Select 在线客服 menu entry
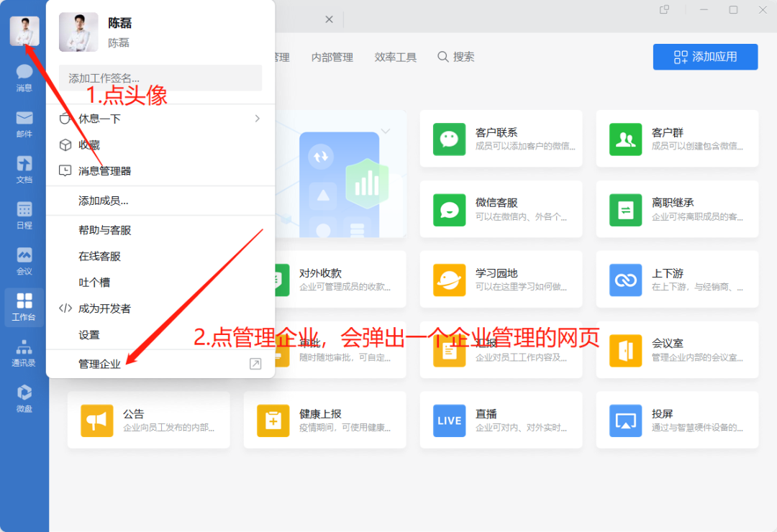The height and width of the screenshot is (532, 777). pos(160,256)
